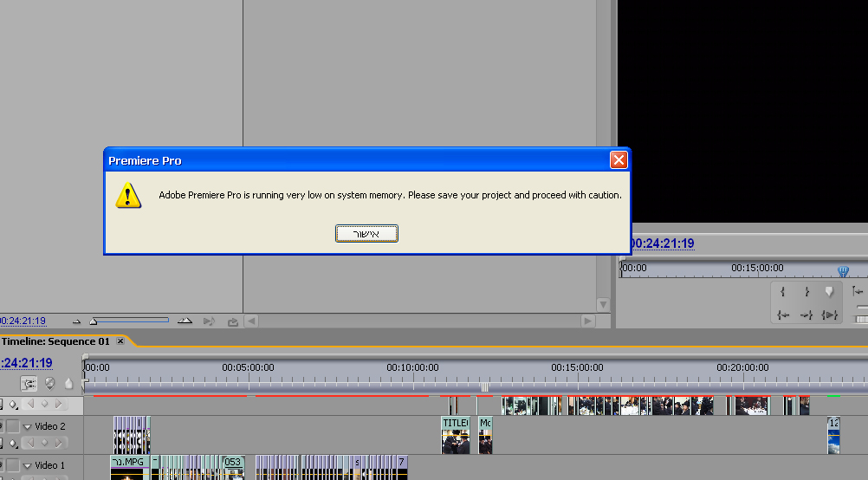The height and width of the screenshot is (480, 868).
Task: Confirm the low memory warning with אישור
Action: click(x=366, y=234)
